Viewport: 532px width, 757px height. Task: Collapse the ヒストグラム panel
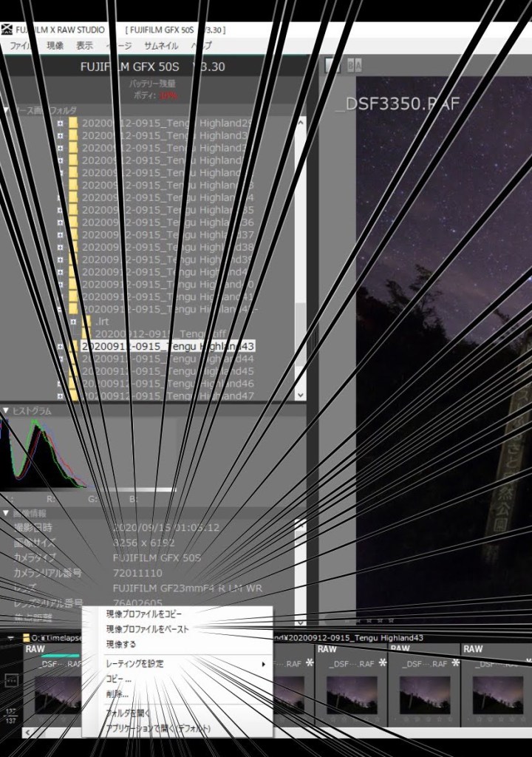tap(6, 410)
